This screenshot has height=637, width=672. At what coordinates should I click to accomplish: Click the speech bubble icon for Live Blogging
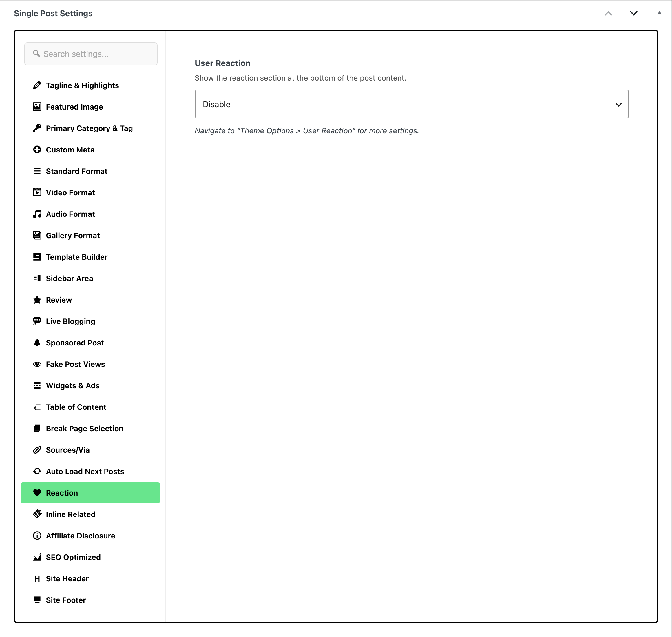37,321
